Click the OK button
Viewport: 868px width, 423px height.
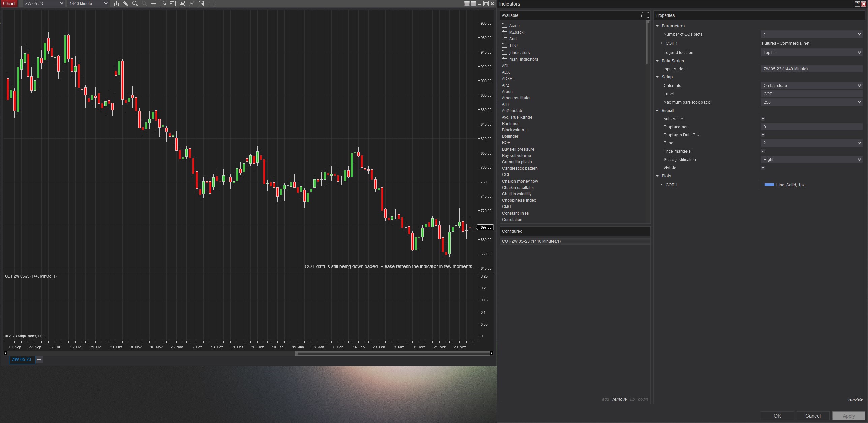click(777, 416)
